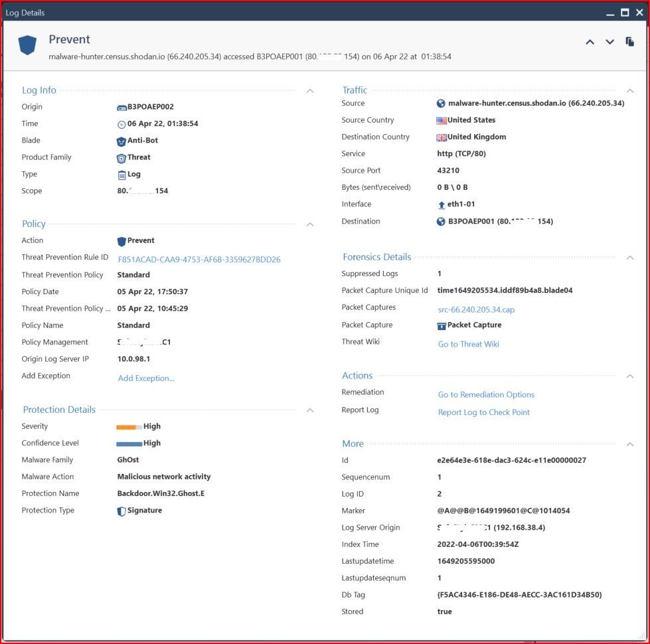Viewport: 650px width, 644px height.
Task: Maximize the Log Details window
Action: (x=625, y=13)
